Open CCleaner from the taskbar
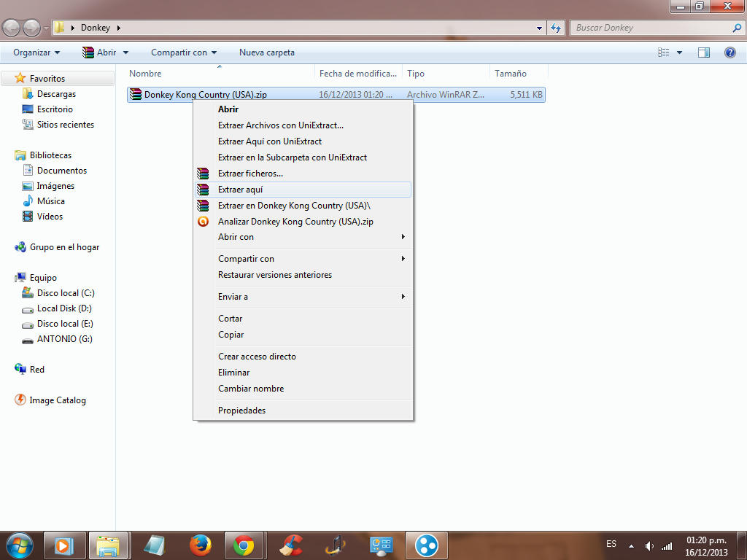 click(291, 545)
